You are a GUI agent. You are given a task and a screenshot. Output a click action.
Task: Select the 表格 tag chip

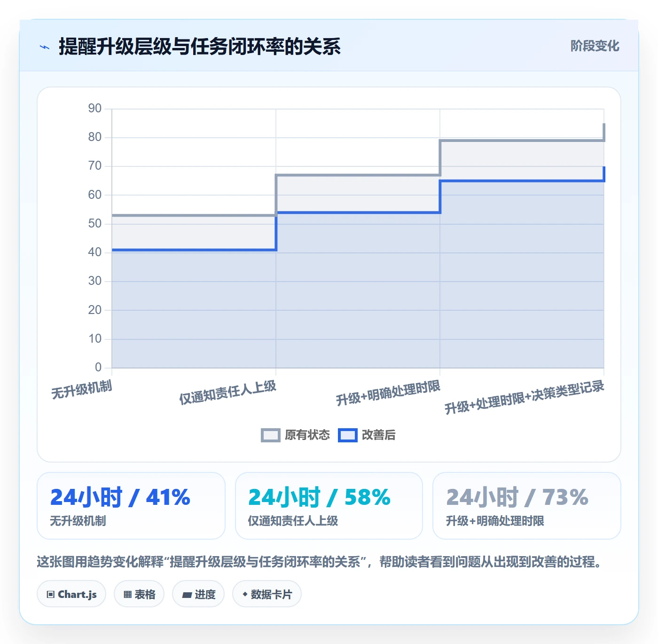click(x=139, y=594)
